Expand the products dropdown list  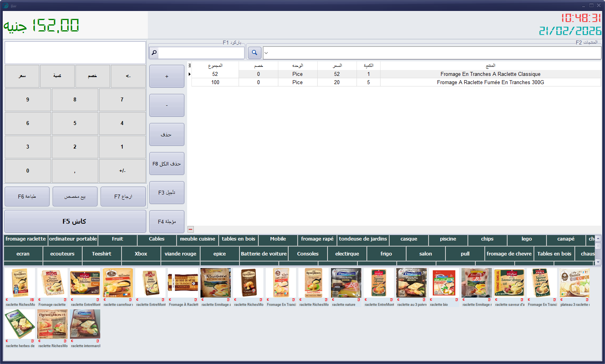point(266,53)
